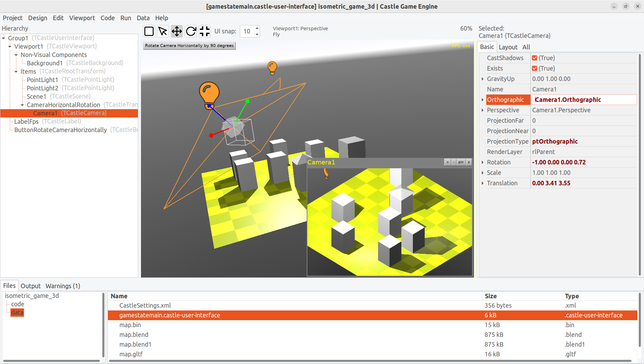
Task: Edit the Name property value Camera1
Action: point(584,89)
